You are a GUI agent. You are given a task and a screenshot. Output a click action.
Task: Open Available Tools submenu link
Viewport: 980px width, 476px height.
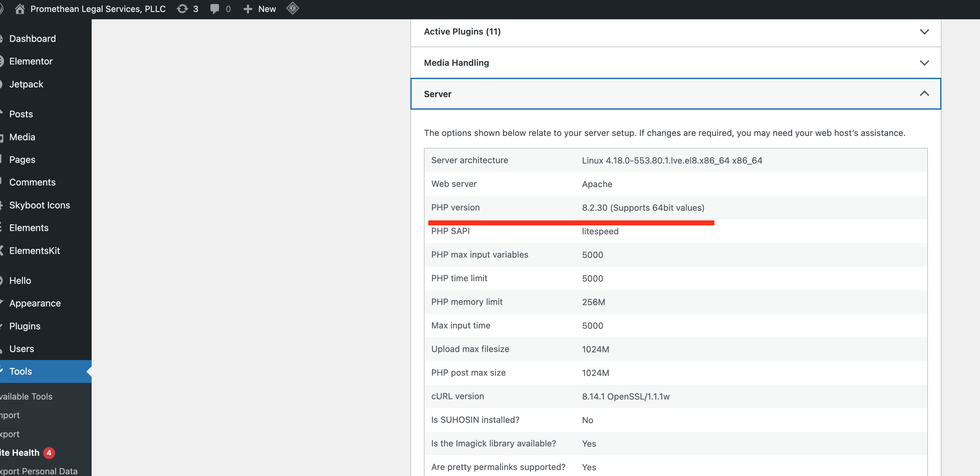pos(26,397)
